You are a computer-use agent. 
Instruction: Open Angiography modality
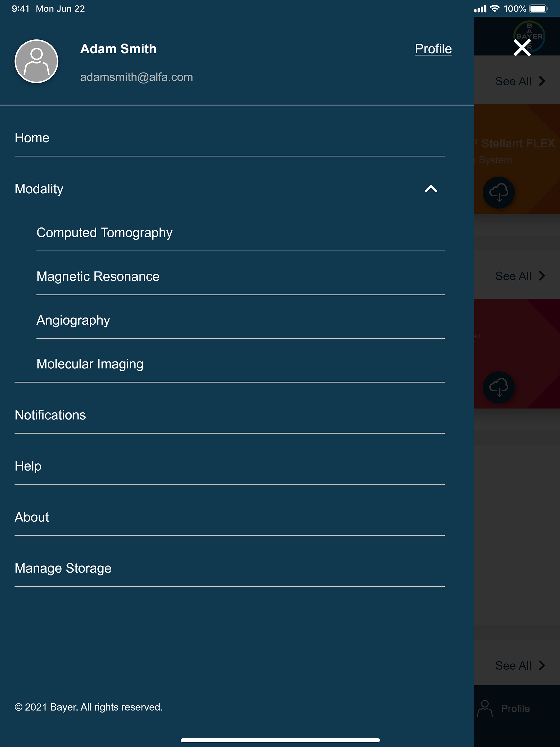click(240, 320)
